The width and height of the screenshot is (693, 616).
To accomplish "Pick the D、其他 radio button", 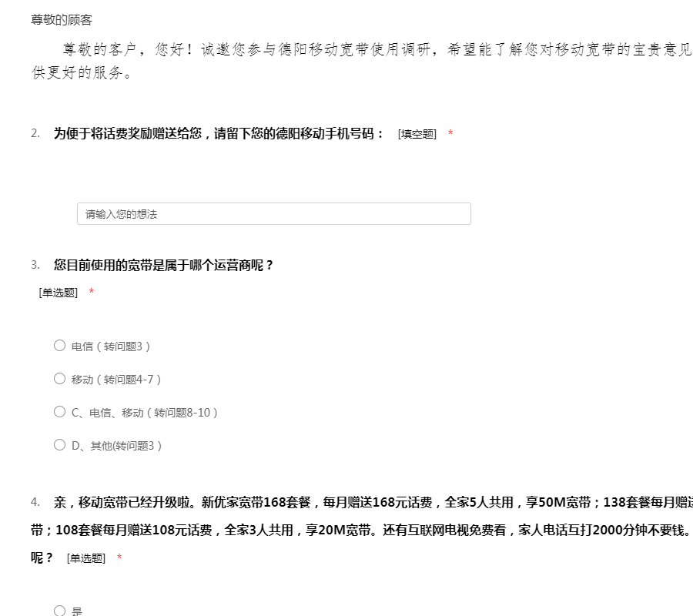I will pyautogui.click(x=59, y=445).
